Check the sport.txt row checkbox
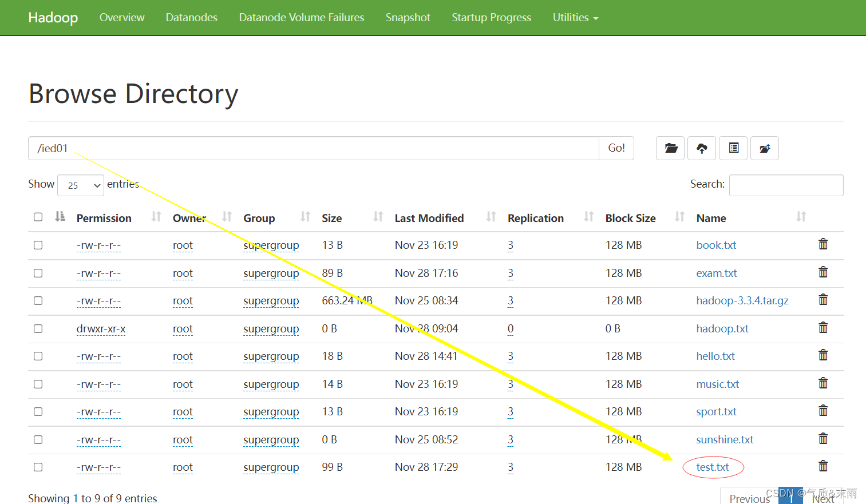This screenshot has height=504, width=866. pos(38,411)
